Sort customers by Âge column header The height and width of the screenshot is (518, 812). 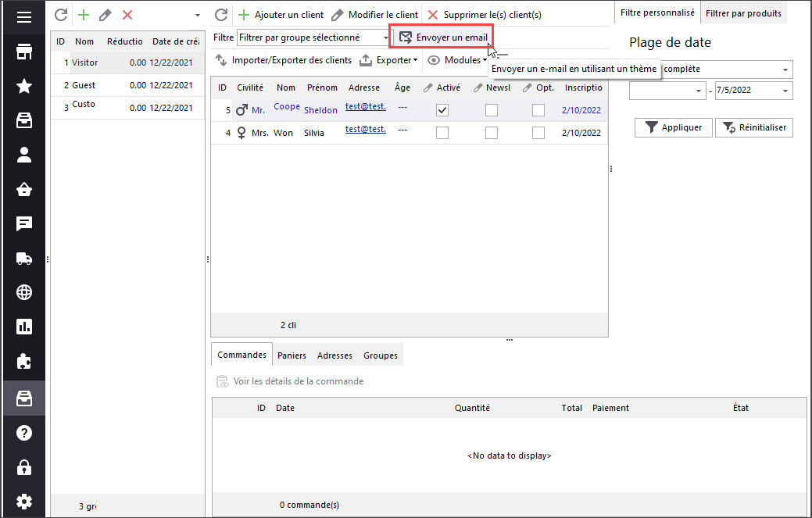coord(402,88)
